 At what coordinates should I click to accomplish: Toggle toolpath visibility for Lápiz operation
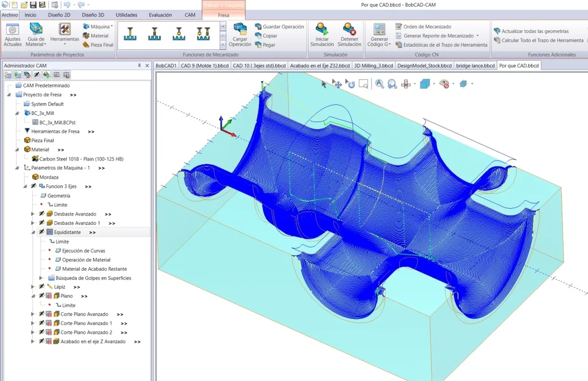click(42, 287)
